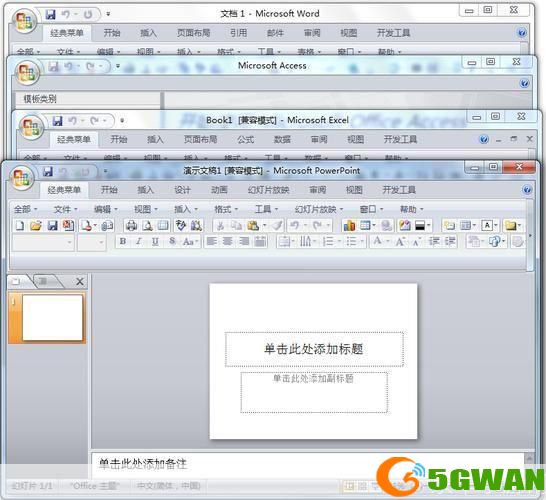Viewport: 546px width, 500px height.
Task: Switch to the 设计 tab in PowerPoint
Action: [x=182, y=190]
